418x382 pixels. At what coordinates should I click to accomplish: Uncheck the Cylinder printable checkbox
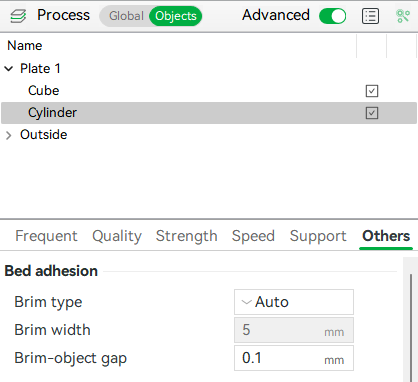(x=372, y=113)
